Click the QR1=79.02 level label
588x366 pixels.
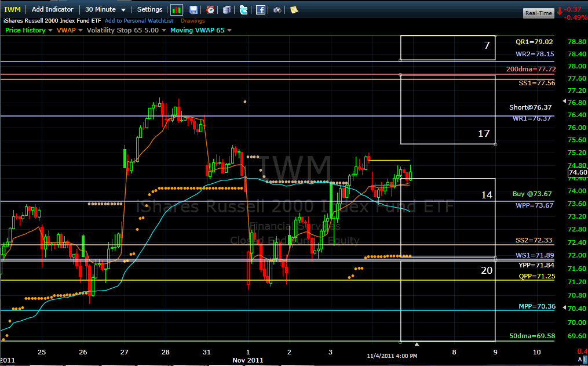[534, 42]
